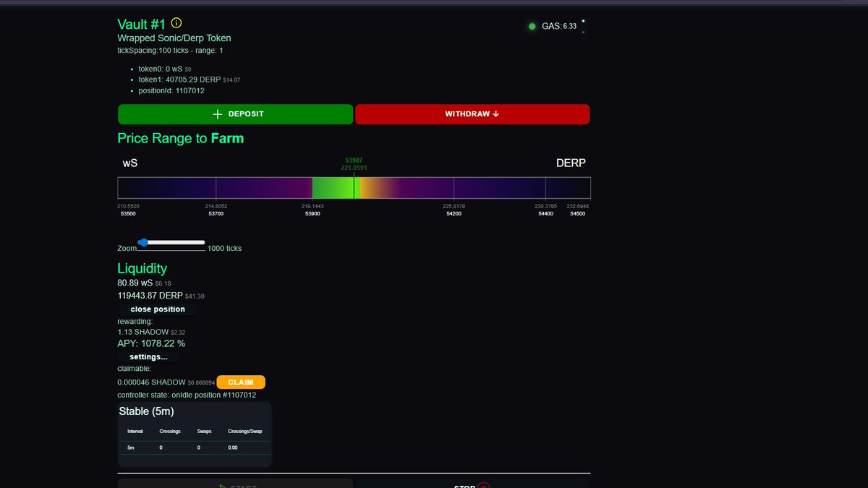Open the settings... button
This screenshot has width=868, height=488.
click(148, 356)
